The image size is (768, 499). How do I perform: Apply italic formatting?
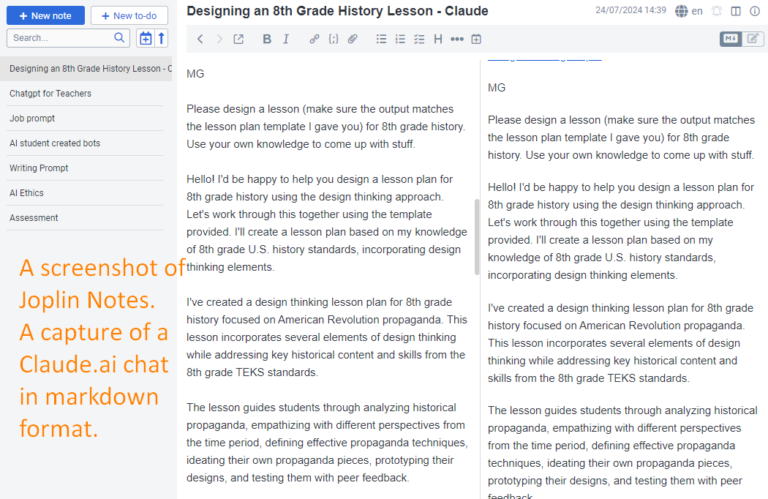click(286, 39)
